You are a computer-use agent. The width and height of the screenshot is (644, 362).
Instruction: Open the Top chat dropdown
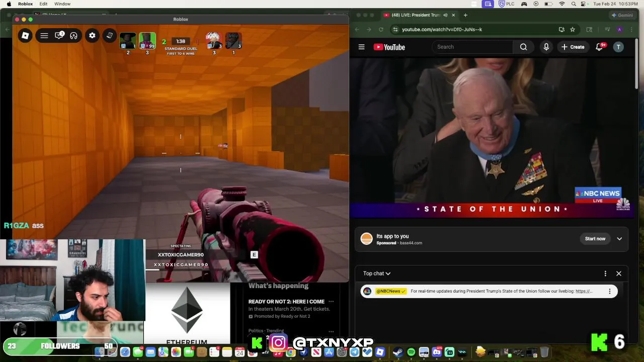point(377,274)
